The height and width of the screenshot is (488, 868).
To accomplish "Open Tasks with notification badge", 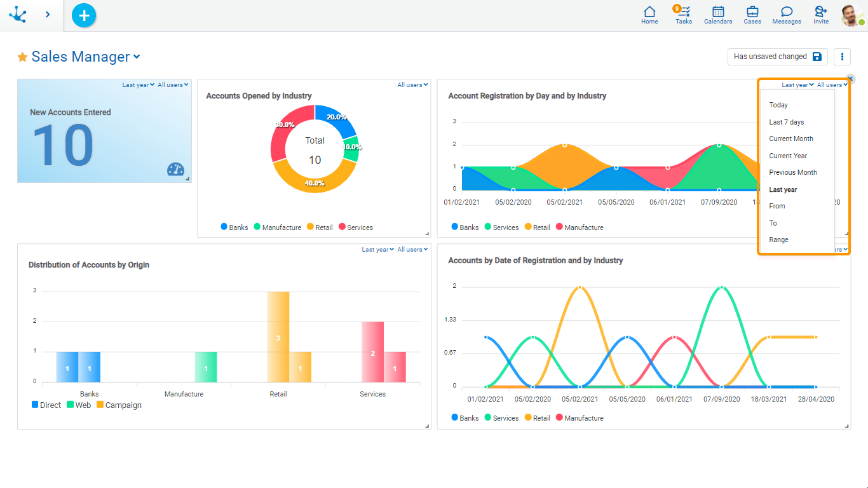I will click(684, 15).
